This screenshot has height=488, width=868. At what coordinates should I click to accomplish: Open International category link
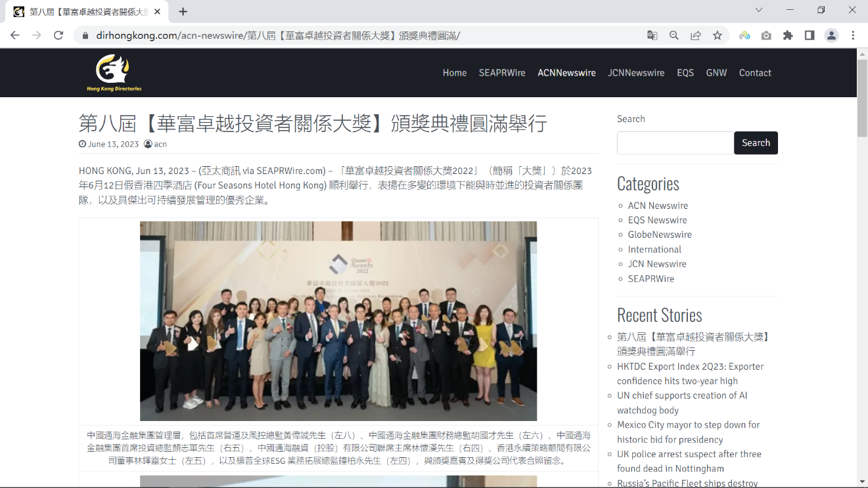tap(654, 250)
